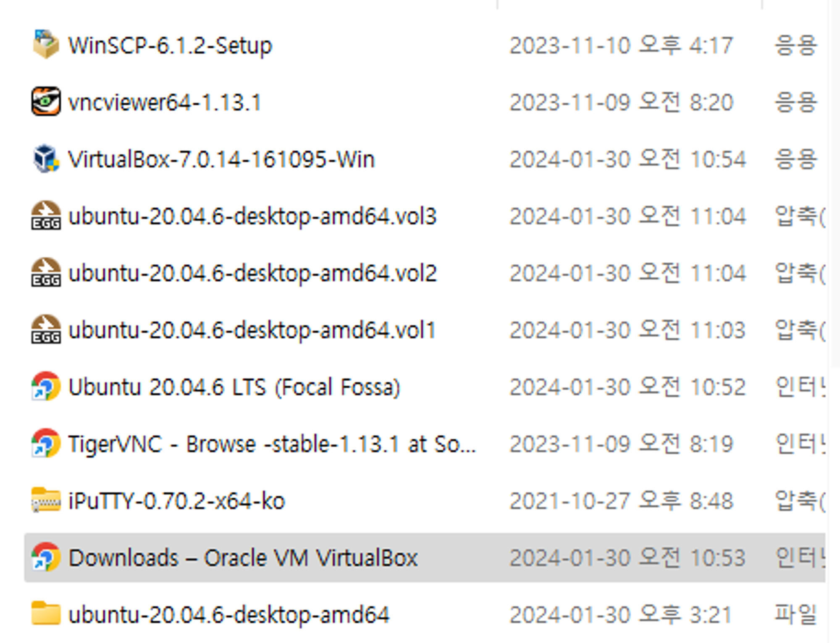The width and height of the screenshot is (840, 643).
Task: Click the zipped folder icon of iPuTTY-0.70.2-x64-ko
Action: pos(46,500)
